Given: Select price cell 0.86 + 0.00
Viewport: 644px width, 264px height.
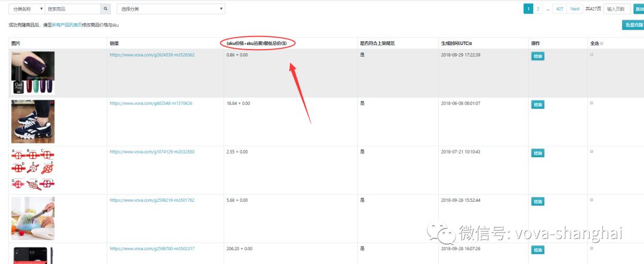Looking at the screenshot, I should [237, 55].
